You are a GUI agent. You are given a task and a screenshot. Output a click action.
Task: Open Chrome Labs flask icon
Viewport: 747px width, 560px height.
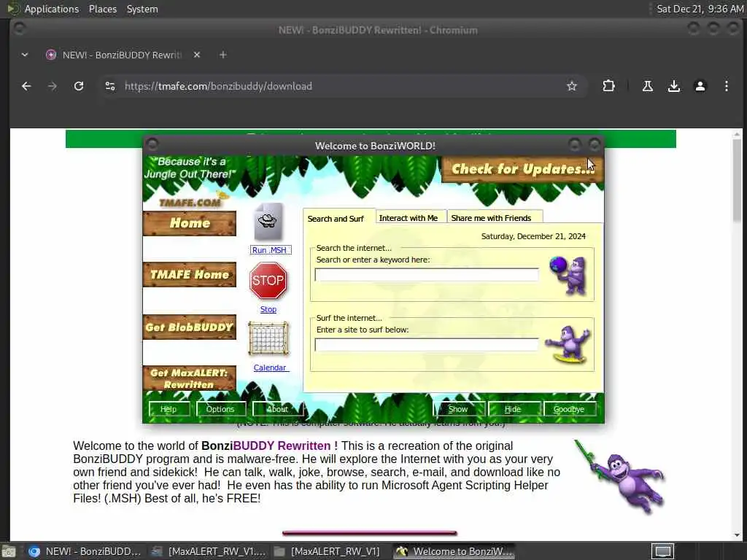(648, 86)
